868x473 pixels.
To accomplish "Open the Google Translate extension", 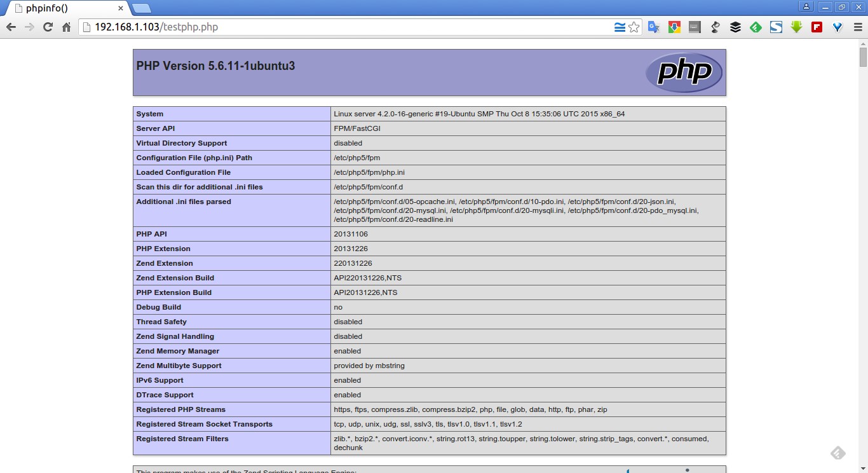I will click(x=653, y=27).
